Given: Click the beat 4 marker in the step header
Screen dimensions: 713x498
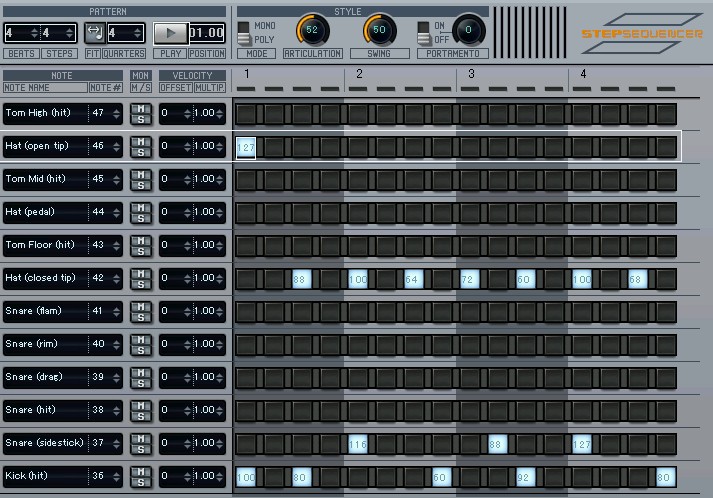Looking at the screenshot, I should pos(583,74).
